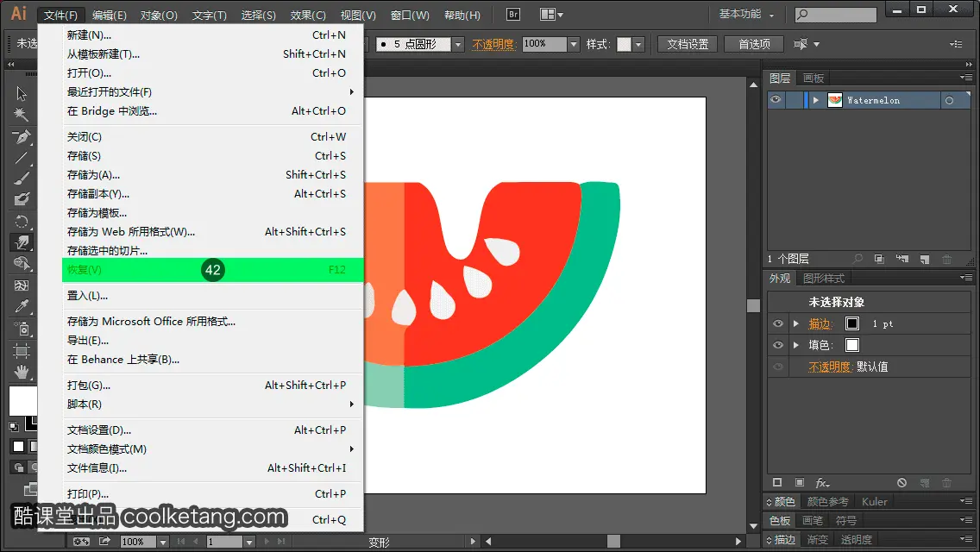Screen dimensions: 980x552
Task: Choose 存储为(A)... from File menu
Action: click(214, 175)
